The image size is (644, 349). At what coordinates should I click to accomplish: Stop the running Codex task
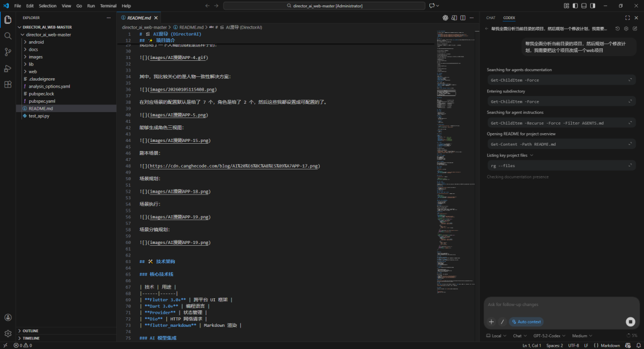pyautogui.click(x=630, y=322)
